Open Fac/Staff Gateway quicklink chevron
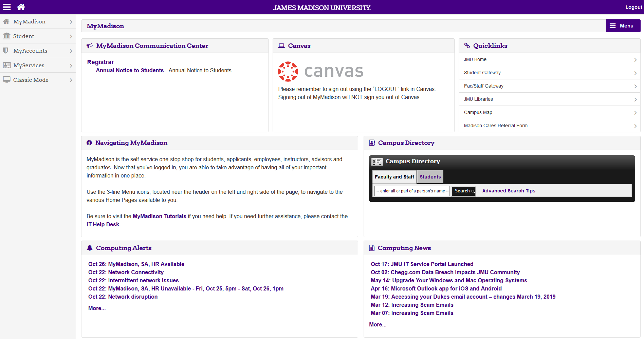Viewport: 644px width, 339px height. tap(636, 86)
